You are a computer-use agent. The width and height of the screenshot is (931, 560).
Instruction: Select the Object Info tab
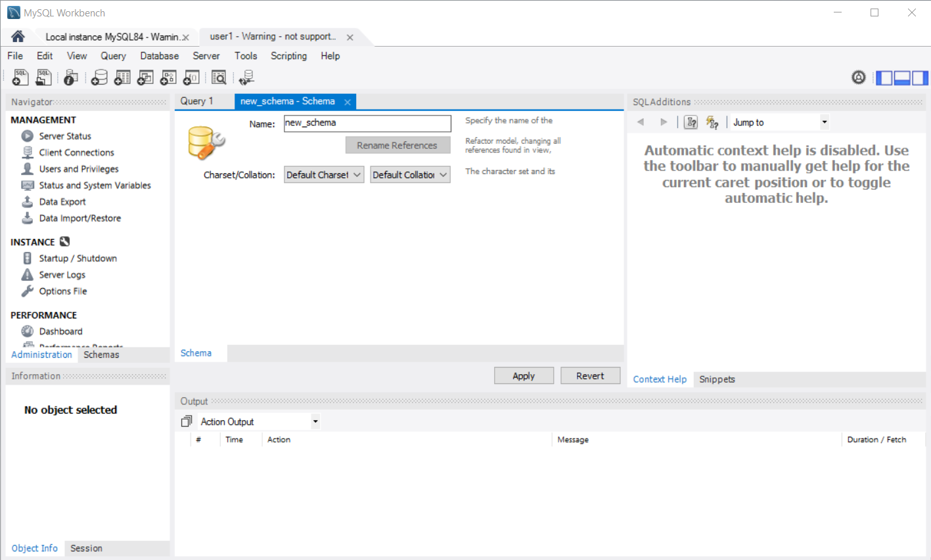click(34, 548)
